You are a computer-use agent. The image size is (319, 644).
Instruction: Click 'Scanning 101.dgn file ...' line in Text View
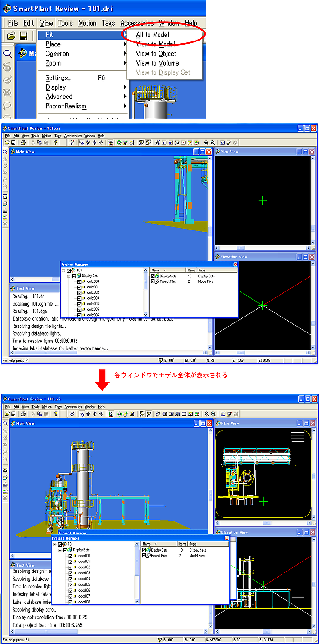point(36,303)
